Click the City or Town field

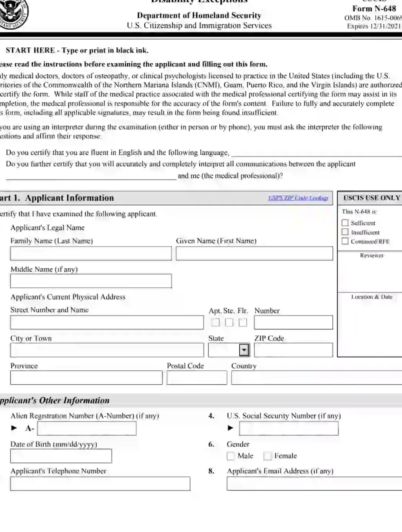pos(106,350)
